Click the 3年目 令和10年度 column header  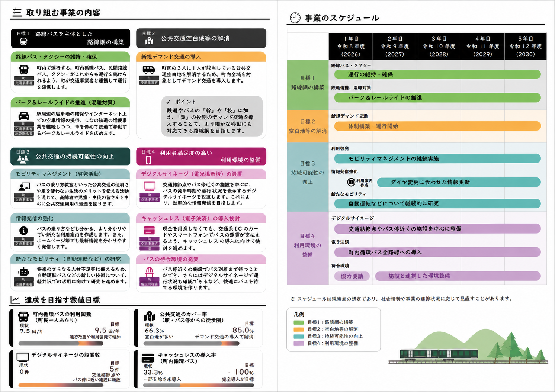[x=439, y=46]
